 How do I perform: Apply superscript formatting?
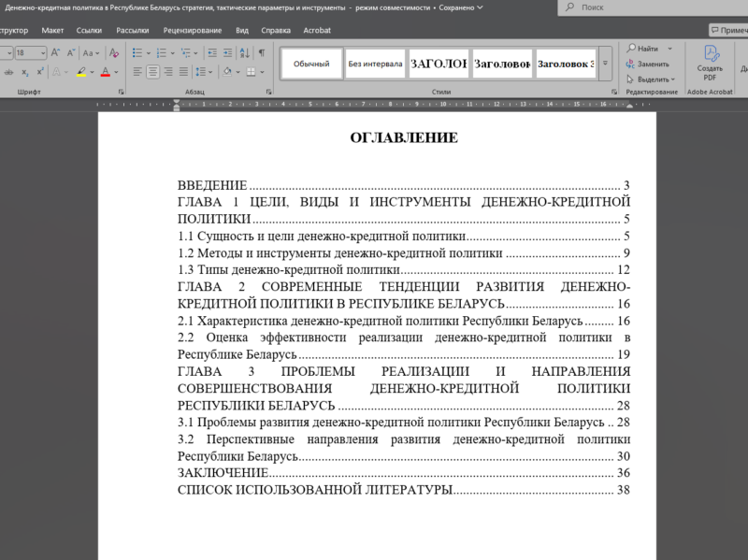coord(40,72)
